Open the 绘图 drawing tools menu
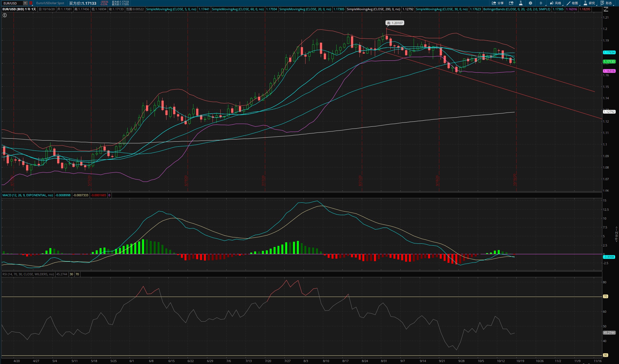 pos(573,3)
